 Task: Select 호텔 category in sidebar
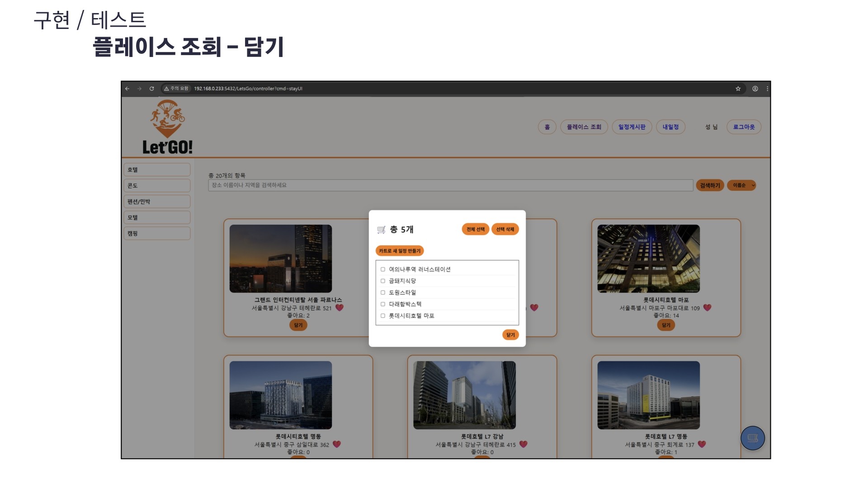[x=157, y=170]
